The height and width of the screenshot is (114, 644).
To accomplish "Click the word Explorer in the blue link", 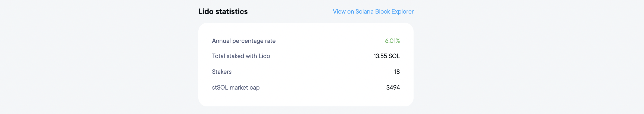I will click(x=402, y=12).
